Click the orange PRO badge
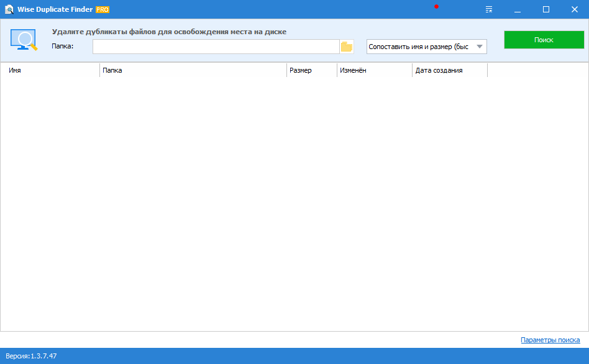589x364 pixels. click(x=102, y=10)
